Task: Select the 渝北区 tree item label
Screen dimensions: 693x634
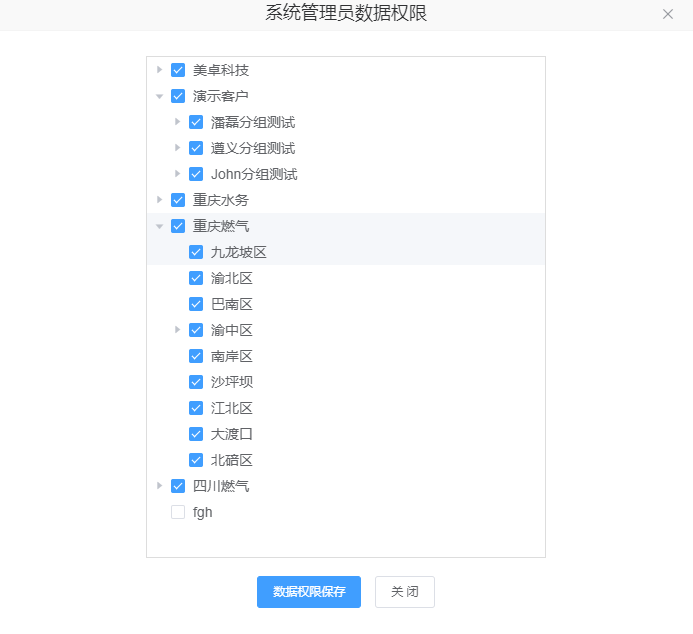Action: click(x=232, y=278)
